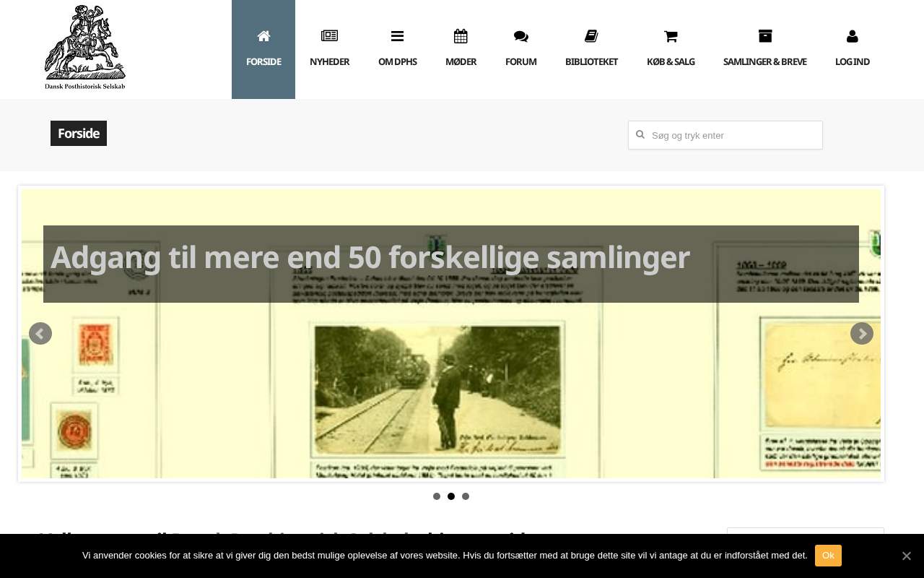
Task: Advance to next slide with right arrow
Action: coord(862,334)
